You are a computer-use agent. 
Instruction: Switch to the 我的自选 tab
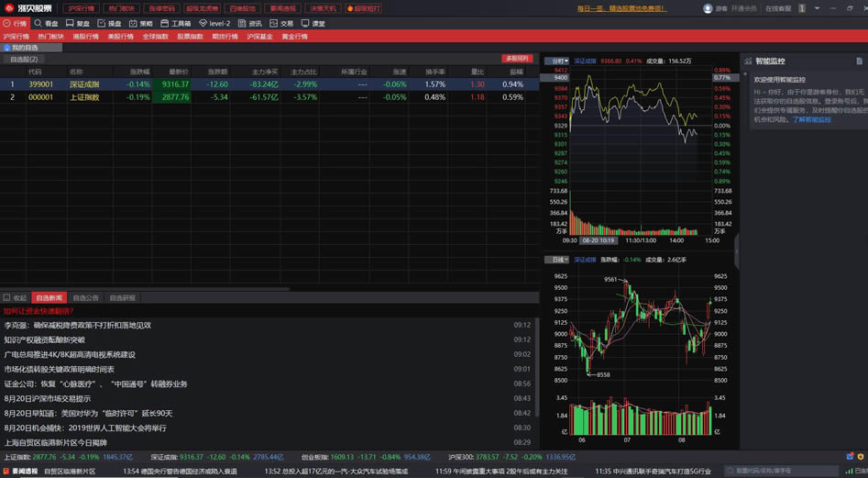click(31, 48)
